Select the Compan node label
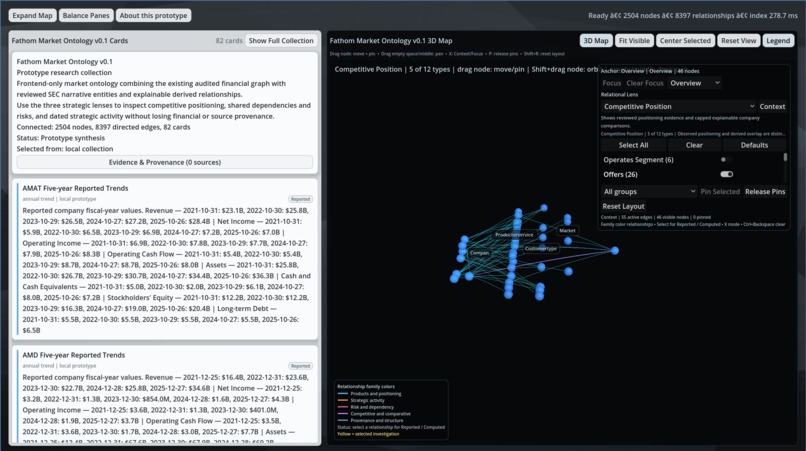 tap(479, 252)
